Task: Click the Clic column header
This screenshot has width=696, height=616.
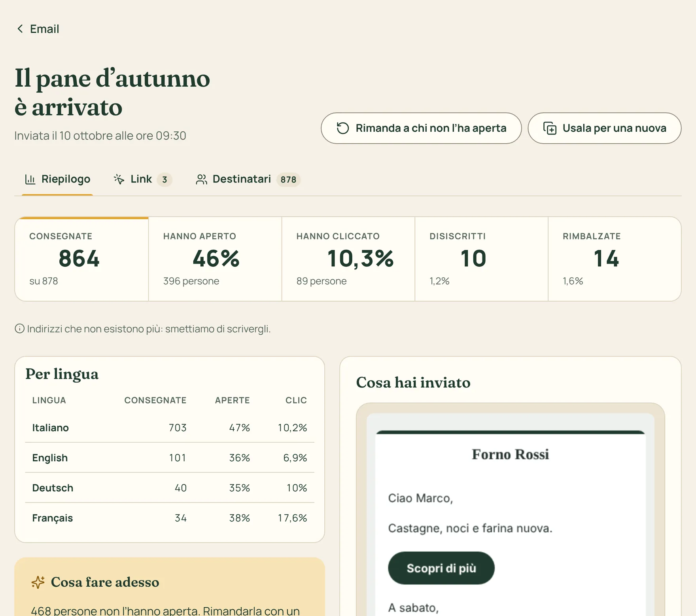Action: (x=296, y=400)
